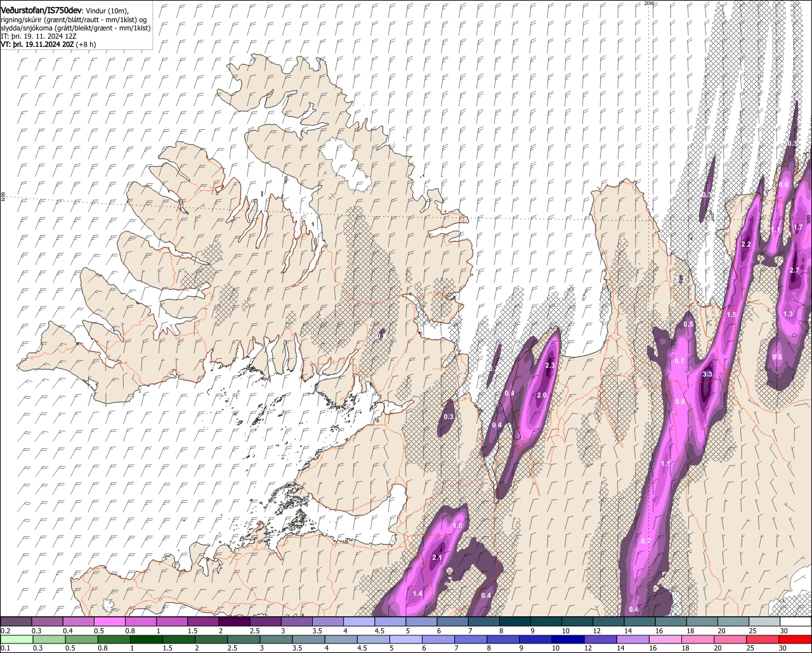Select the palest green rain swatch starting at 0.1

click(16, 639)
